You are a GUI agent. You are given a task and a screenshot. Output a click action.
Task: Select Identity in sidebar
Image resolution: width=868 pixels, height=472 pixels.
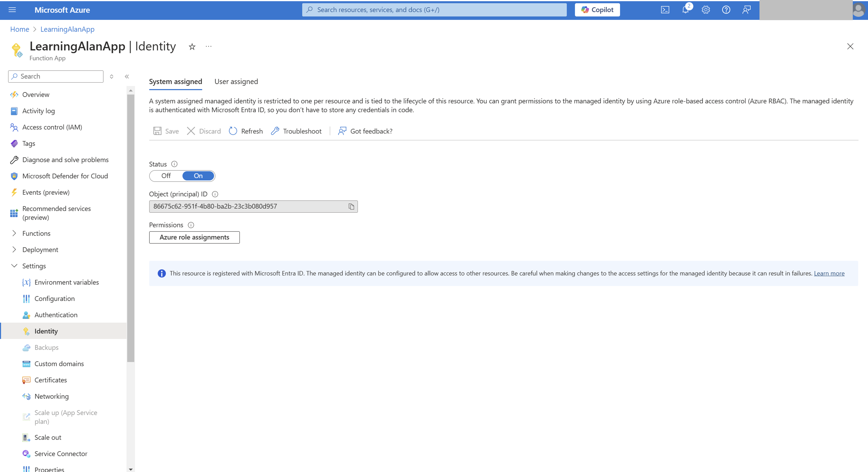point(63,331)
